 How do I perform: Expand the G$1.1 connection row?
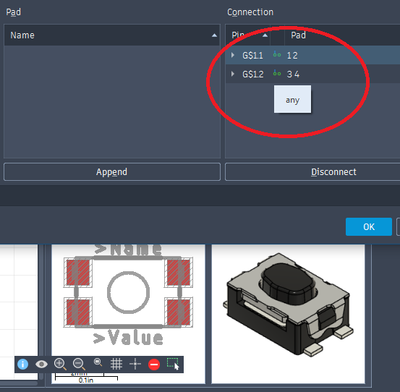[x=233, y=55]
